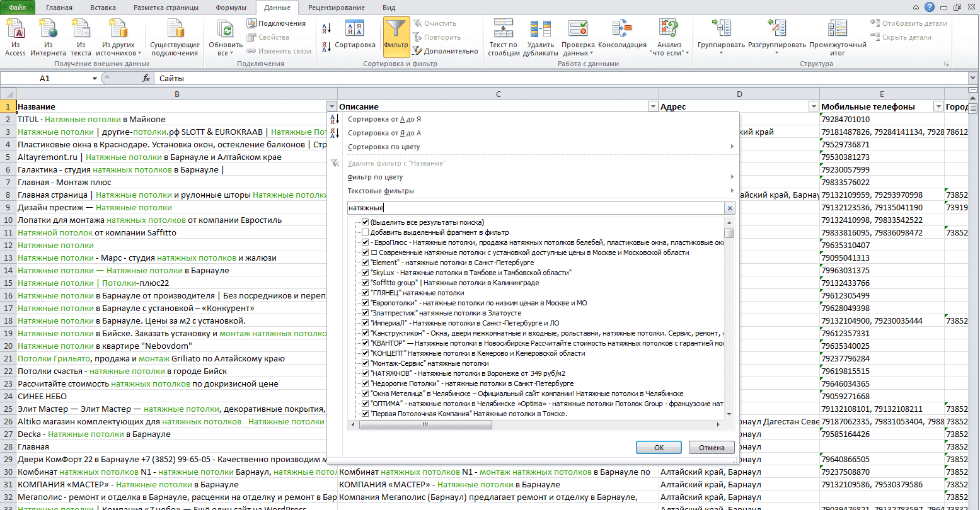The height and width of the screenshot is (510, 980).
Task: Confirm filter with OK button
Action: (x=659, y=448)
